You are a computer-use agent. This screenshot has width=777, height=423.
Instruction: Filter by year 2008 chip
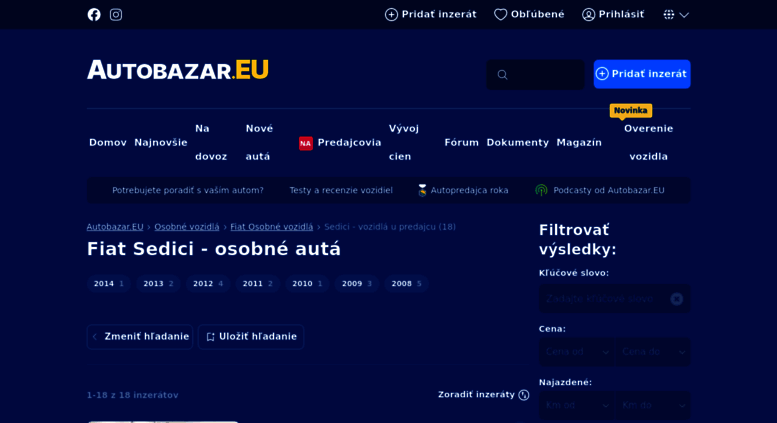point(406,284)
